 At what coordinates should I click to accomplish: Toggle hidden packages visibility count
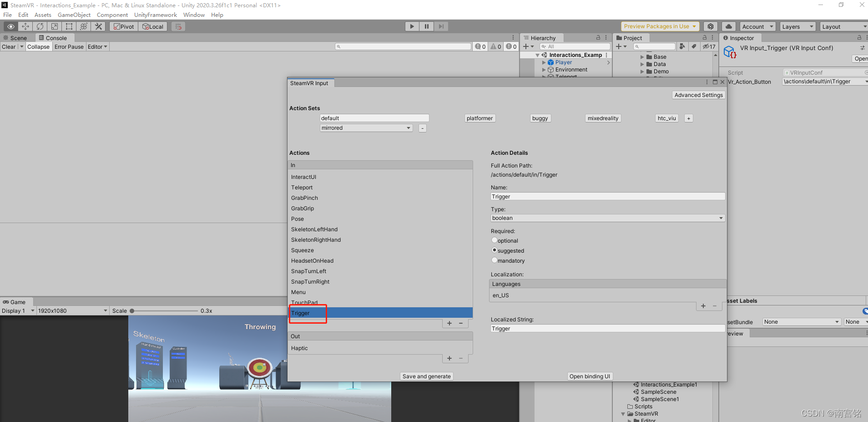709,46
